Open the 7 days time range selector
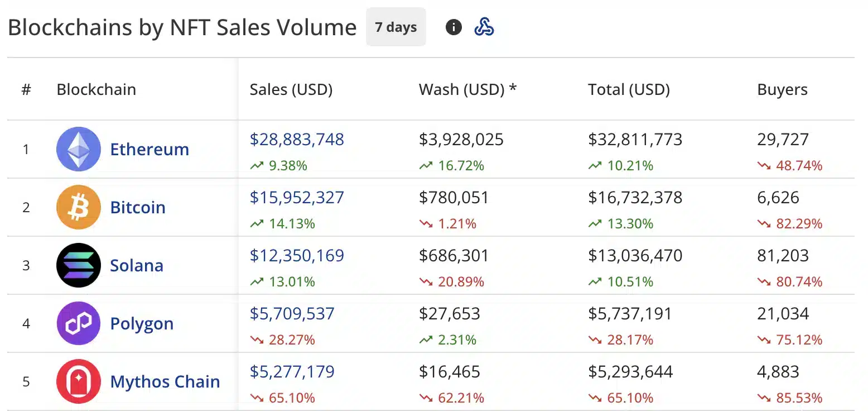 (x=396, y=27)
